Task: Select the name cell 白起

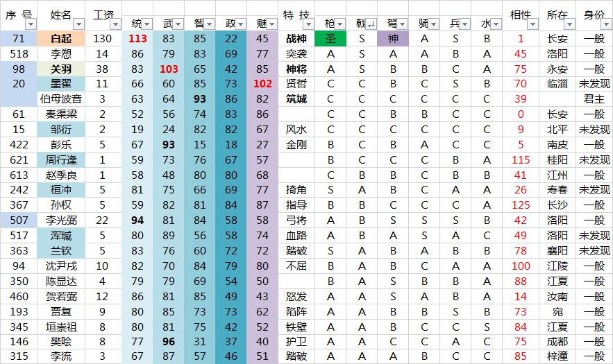Action: [x=61, y=39]
